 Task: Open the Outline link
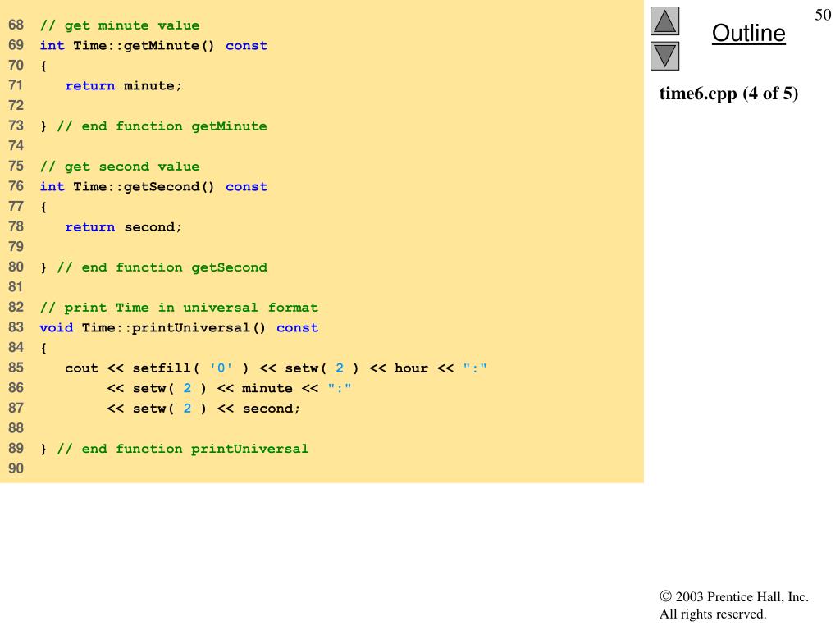[748, 33]
